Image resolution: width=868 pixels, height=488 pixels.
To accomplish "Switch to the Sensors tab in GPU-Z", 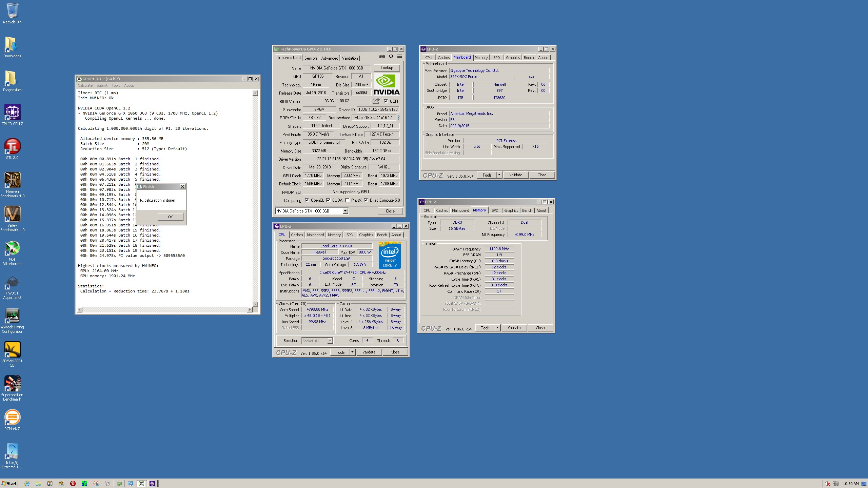I will [x=311, y=58].
